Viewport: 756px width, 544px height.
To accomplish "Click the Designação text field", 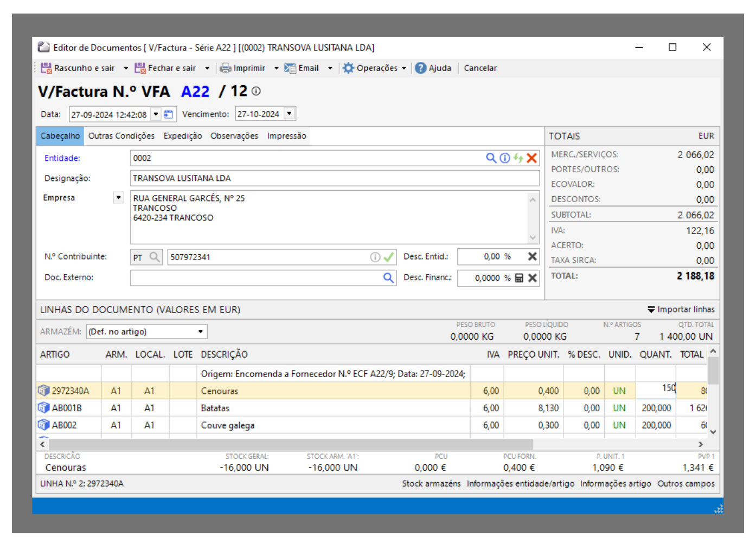I will [335, 178].
